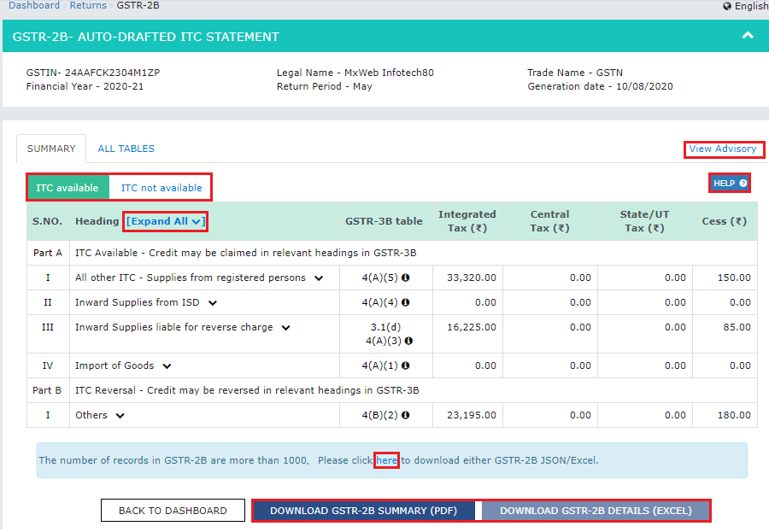
Task: Select the SUMMARY tab
Action: (51, 148)
